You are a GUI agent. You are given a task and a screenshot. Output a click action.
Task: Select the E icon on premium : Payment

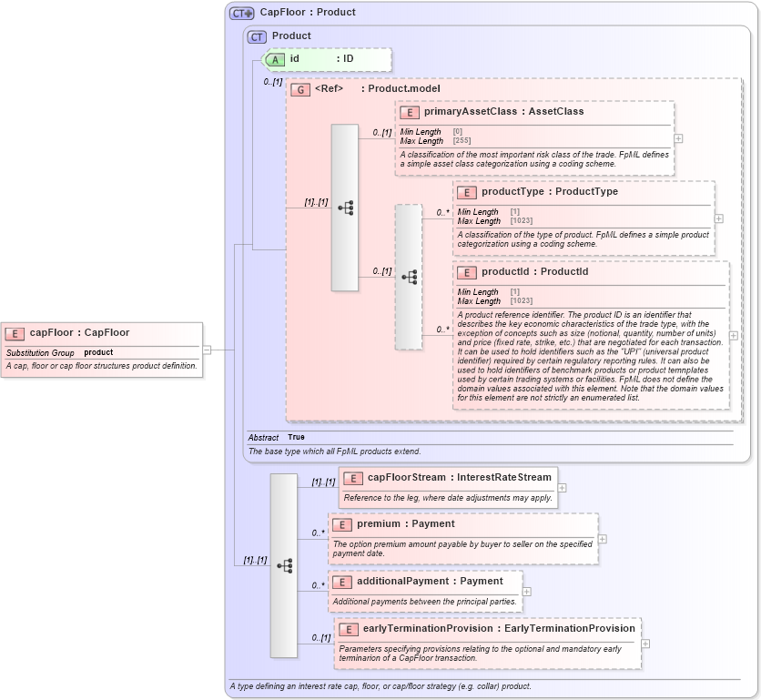click(x=341, y=523)
